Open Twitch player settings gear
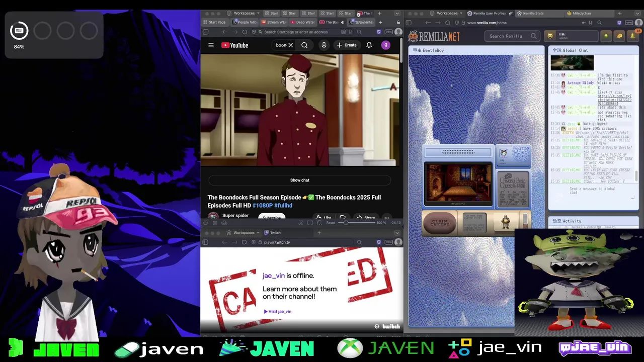This screenshot has height=362, width=644. (377, 326)
